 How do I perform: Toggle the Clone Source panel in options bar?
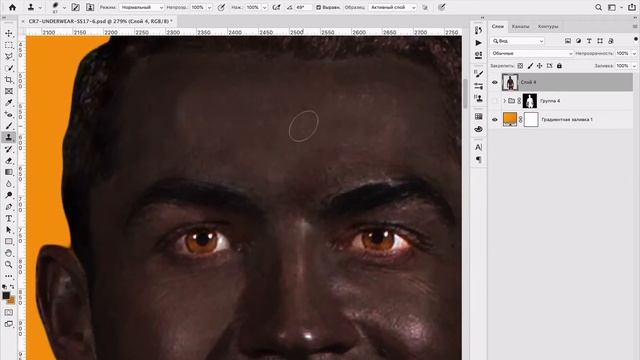90,7
